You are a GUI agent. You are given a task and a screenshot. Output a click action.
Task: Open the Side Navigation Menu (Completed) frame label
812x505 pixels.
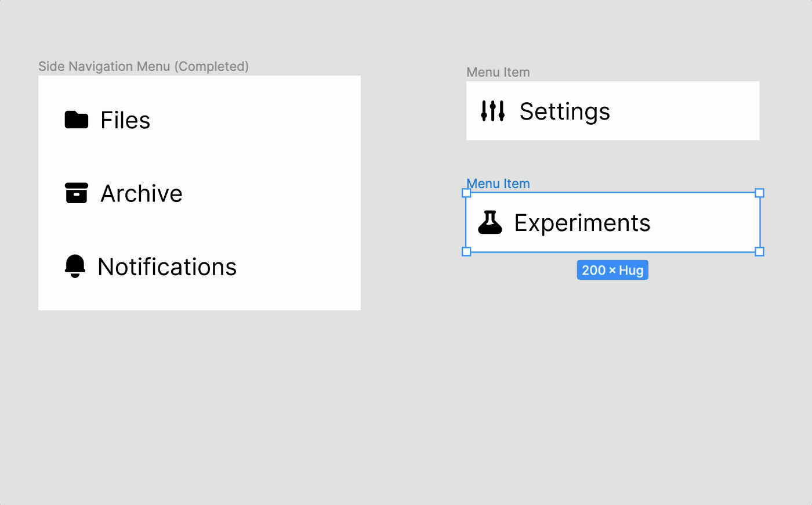[143, 66]
